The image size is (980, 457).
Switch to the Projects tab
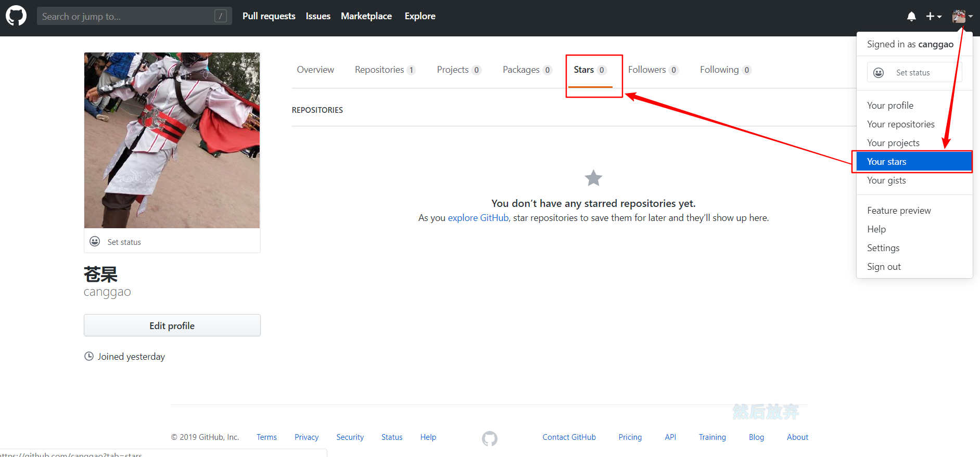coord(459,70)
